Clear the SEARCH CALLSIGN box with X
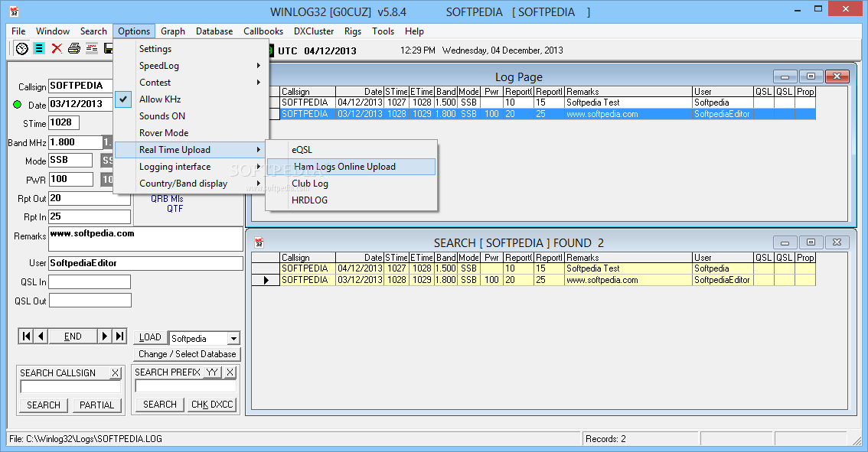Screen dimensions: 868x452 pyautogui.click(x=115, y=373)
